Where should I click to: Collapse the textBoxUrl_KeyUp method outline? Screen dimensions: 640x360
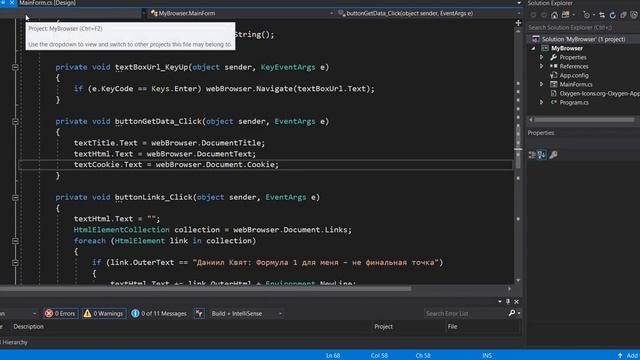click(15, 67)
